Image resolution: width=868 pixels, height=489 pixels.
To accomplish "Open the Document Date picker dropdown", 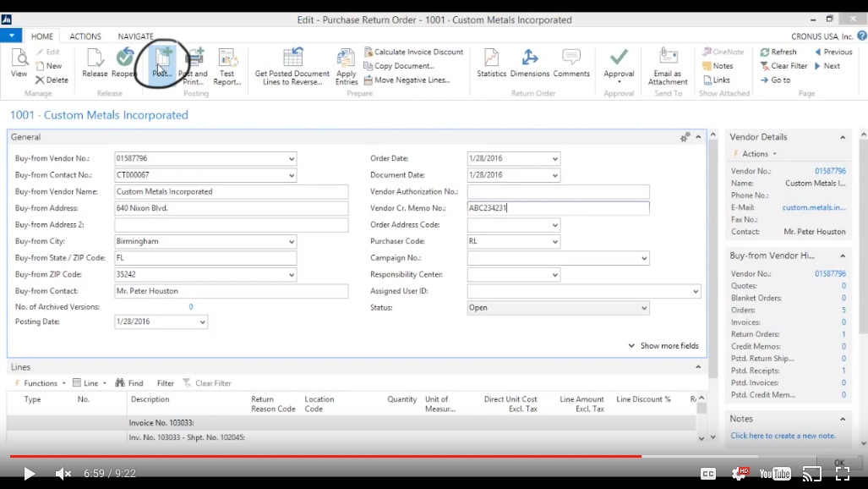I will coord(554,175).
